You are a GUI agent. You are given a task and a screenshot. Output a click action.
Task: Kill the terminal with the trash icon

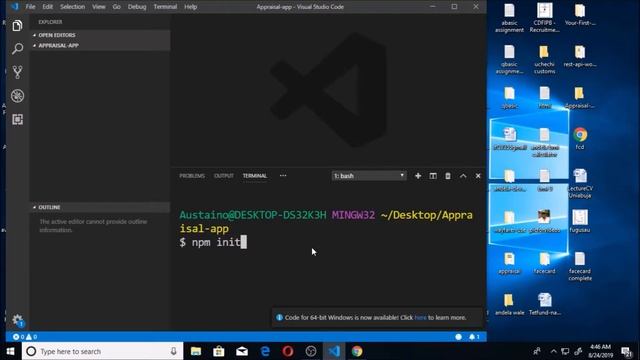448,176
